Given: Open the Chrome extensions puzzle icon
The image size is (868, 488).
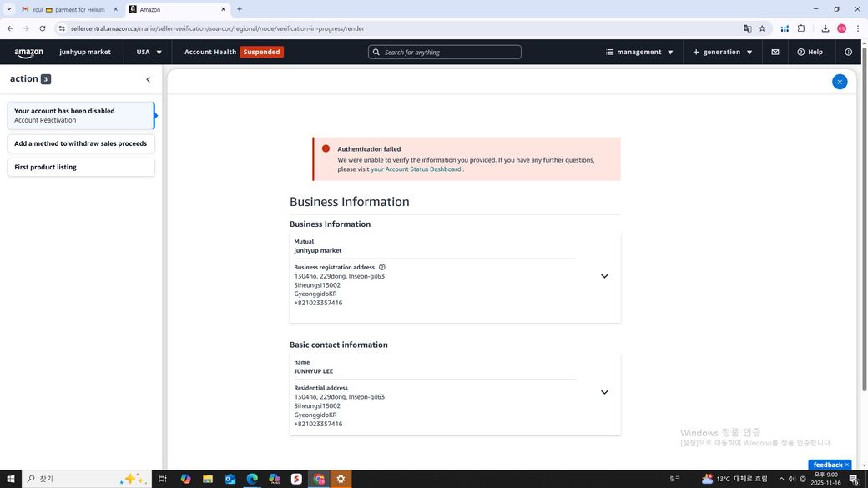Looking at the screenshot, I should click(x=801, y=28).
